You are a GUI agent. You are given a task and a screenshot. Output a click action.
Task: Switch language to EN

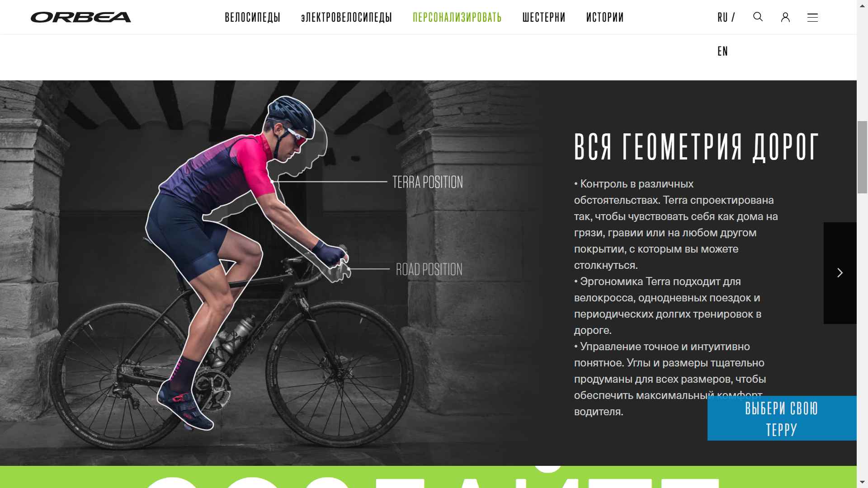tap(722, 51)
